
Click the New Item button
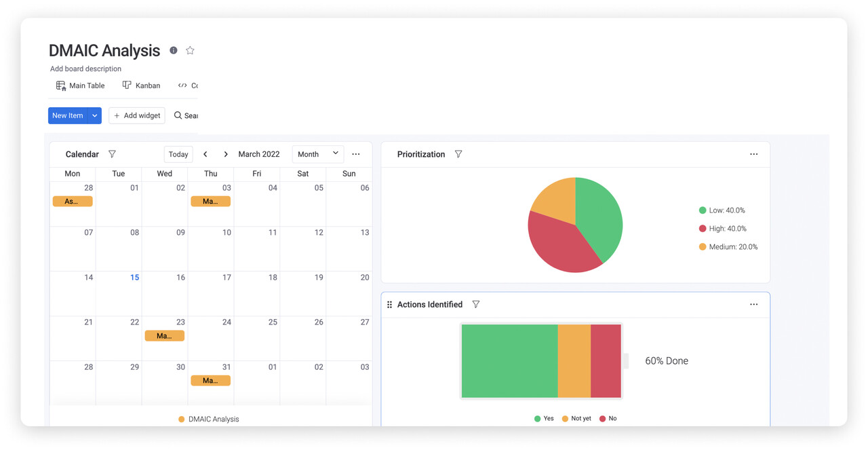tap(67, 115)
